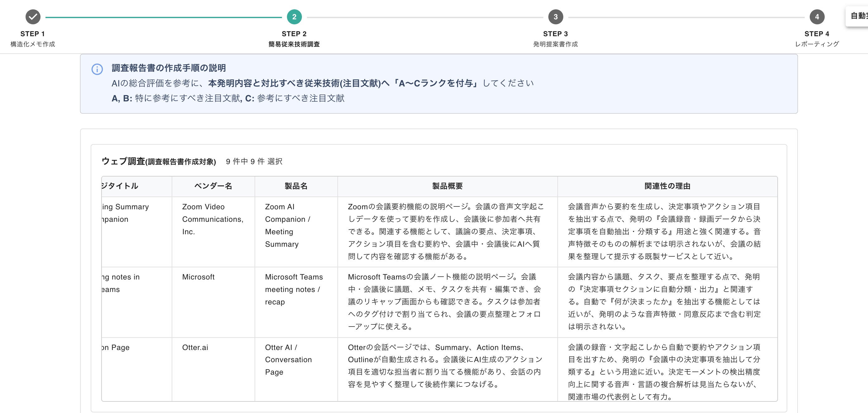Click the 9 件中 9 件 選択 count text
The height and width of the screenshot is (413, 868).
[254, 162]
